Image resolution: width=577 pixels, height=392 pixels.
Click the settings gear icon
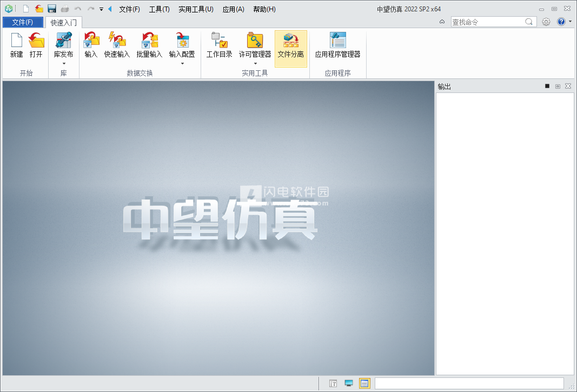pos(546,22)
